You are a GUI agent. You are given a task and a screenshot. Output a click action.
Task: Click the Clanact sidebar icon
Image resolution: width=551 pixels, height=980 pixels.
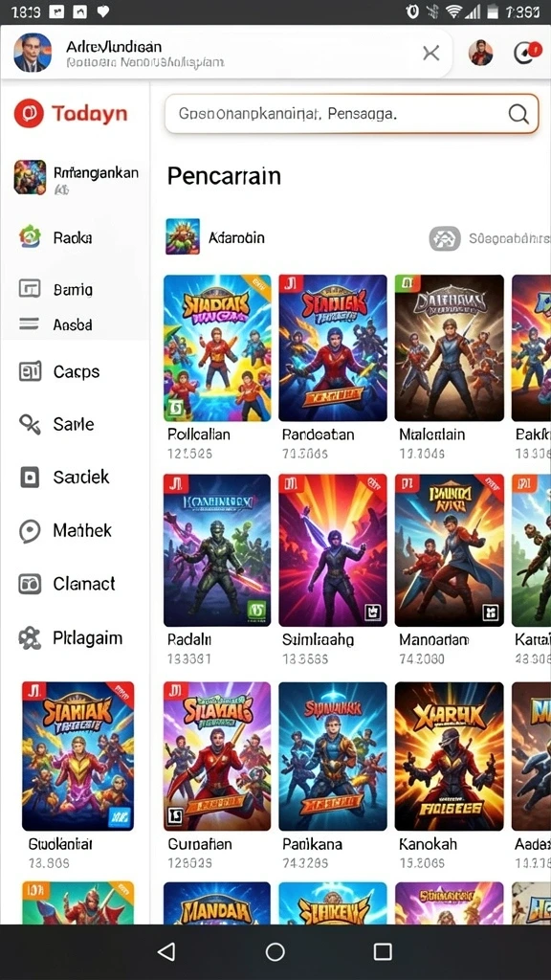(x=30, y=584)
